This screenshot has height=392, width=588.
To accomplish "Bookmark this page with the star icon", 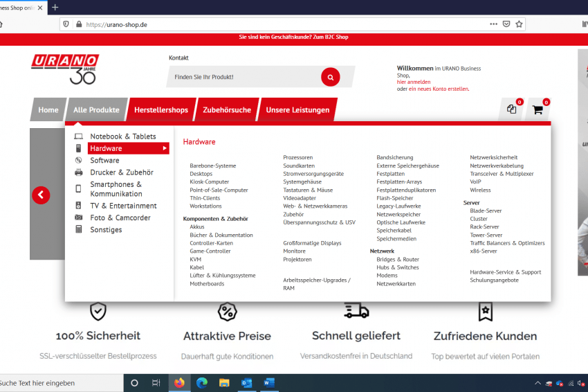I will pos(519,24).
